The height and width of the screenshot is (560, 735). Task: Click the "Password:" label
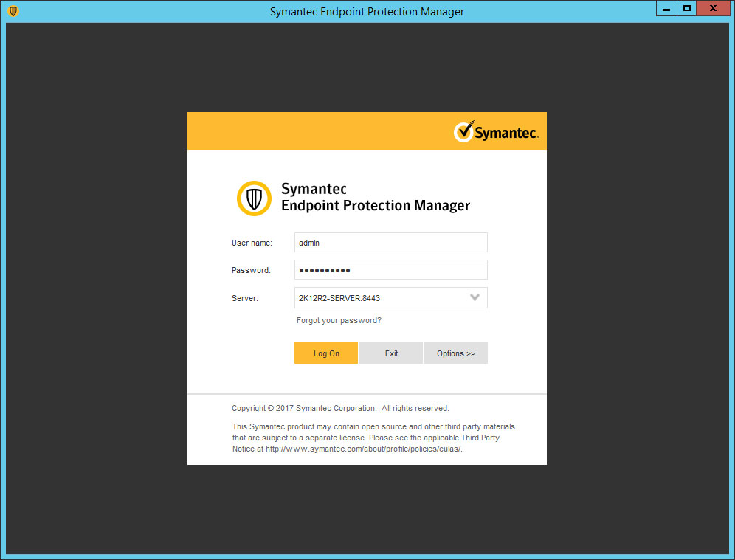click(x=251, y=270)
